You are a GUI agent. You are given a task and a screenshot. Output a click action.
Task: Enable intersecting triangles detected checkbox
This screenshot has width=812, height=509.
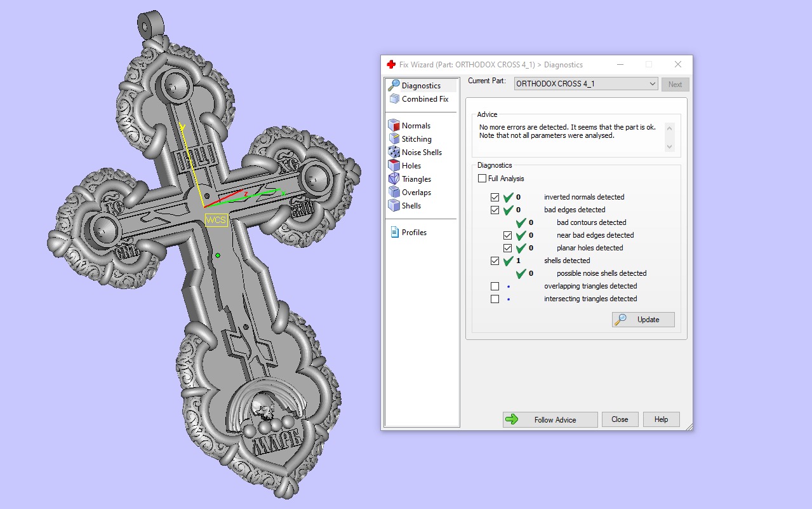click(x=495, y=299)
